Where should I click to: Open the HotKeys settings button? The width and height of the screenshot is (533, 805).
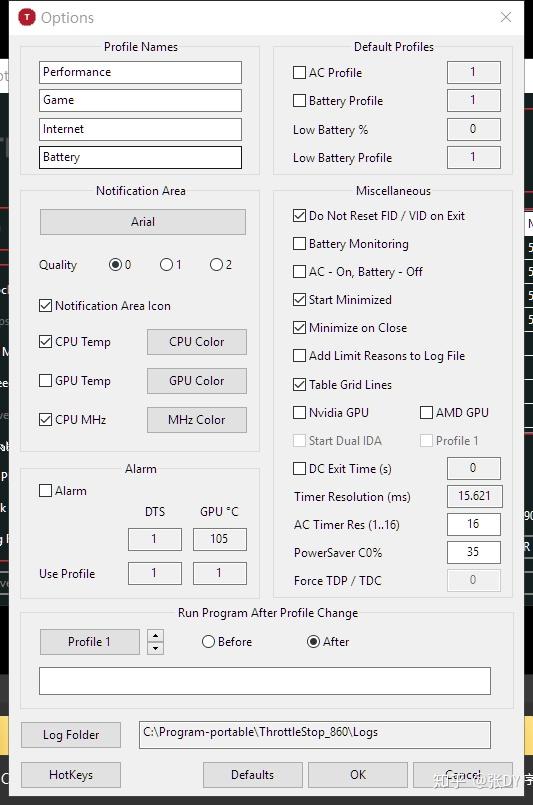[71, 775]
